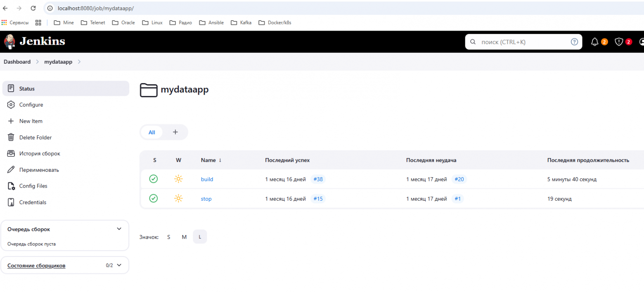The image size is (644, 292).
Task: Open security warnings shield icon
Action: (618, 42)
